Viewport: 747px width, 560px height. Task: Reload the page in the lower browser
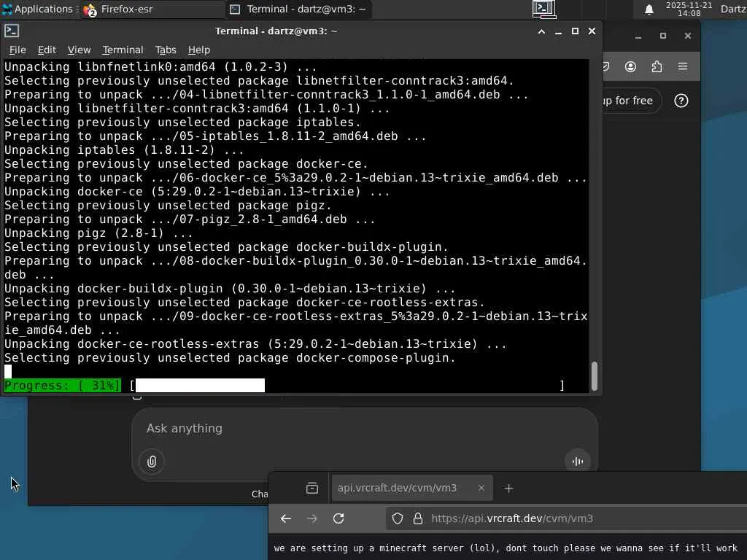tap(338, 518)
